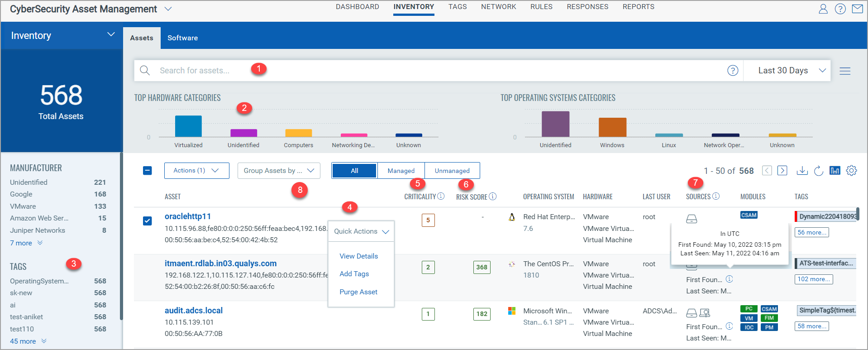This screenshot has height=350, width=868.
Task: Toggle the charts view icon
Action: coord(835,171)
